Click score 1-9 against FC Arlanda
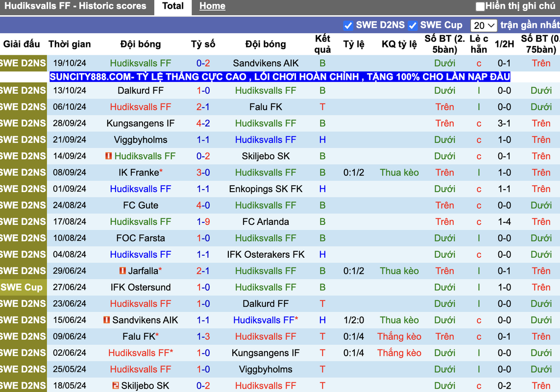The width and height of the screenshot is (560, 392). pos(203,222)
